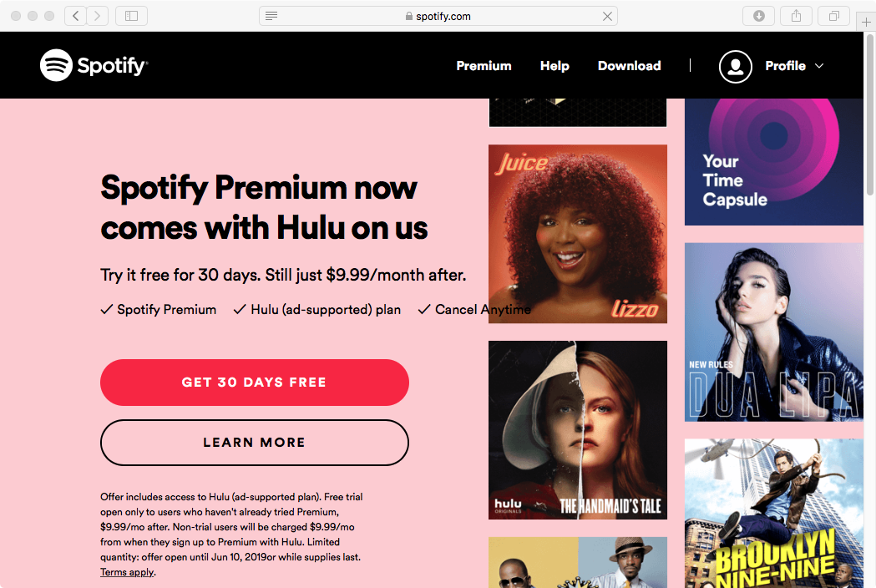Viewport: 876px width, 588px height.
Task: Open Safari downloads via the download icon
Action: [x=758, y=15]
